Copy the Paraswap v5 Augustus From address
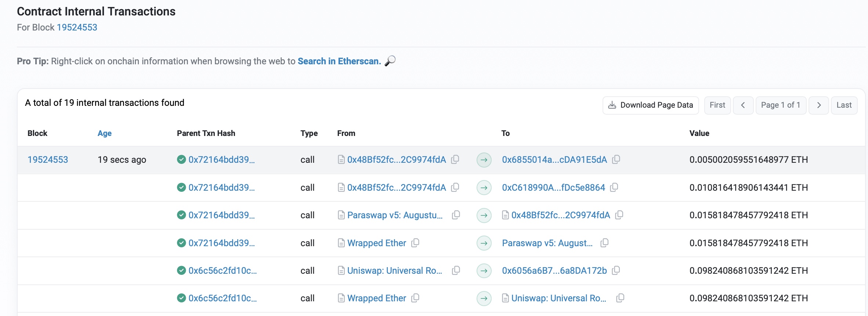 coord(456,215)
